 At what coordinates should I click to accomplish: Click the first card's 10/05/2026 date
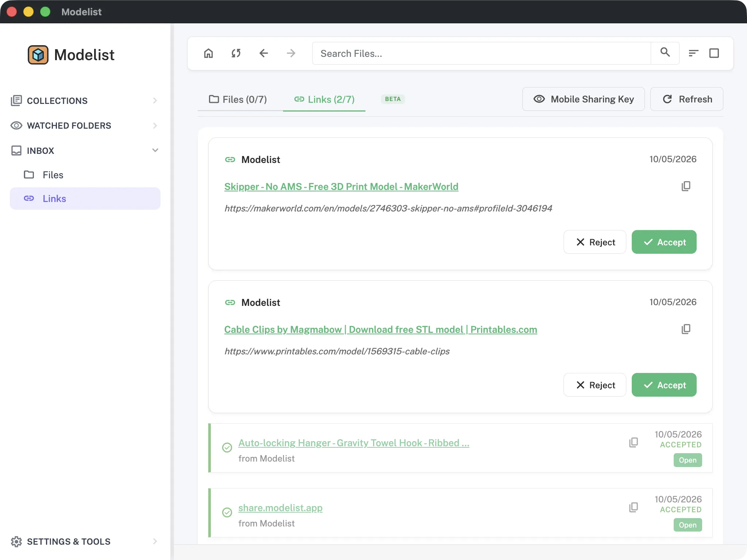(x=673, y=159)
